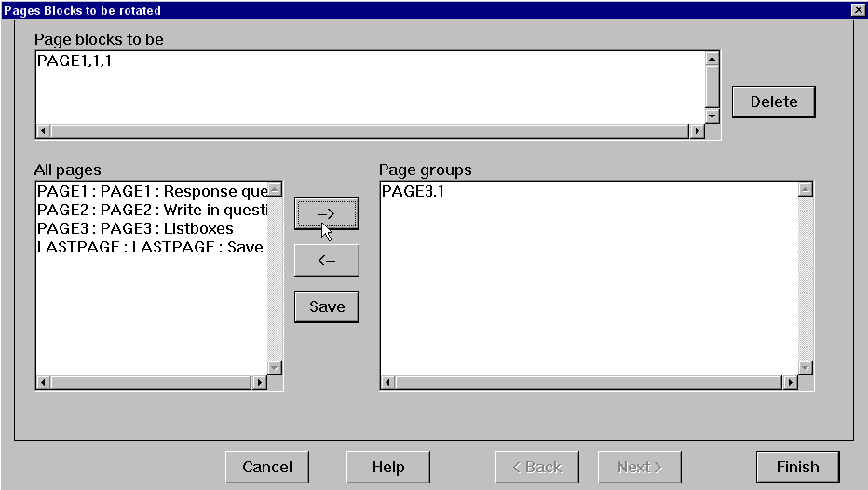Click left arrow of Page groups horizontal scrollbar
Screen dimensions: 868x490
click(x=388, y=383)
